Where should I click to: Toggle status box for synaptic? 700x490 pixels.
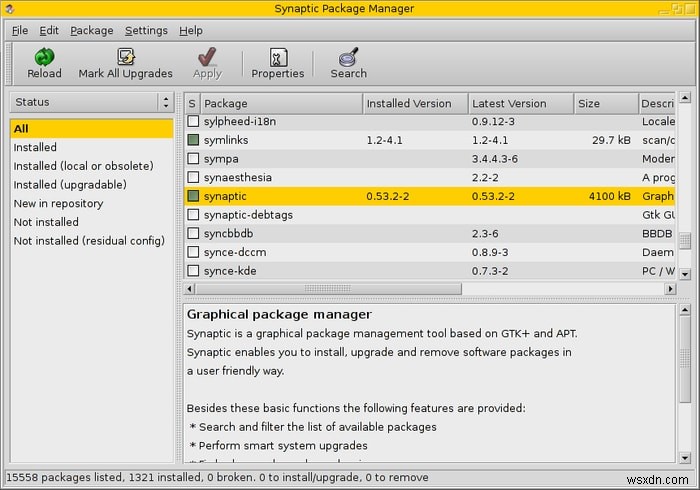click(193, 196)
